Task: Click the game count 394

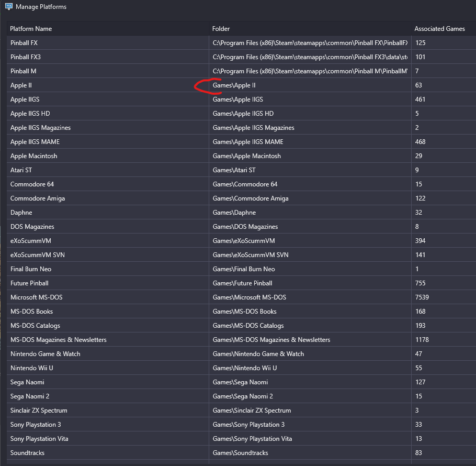Action: (x=420, y=241)
